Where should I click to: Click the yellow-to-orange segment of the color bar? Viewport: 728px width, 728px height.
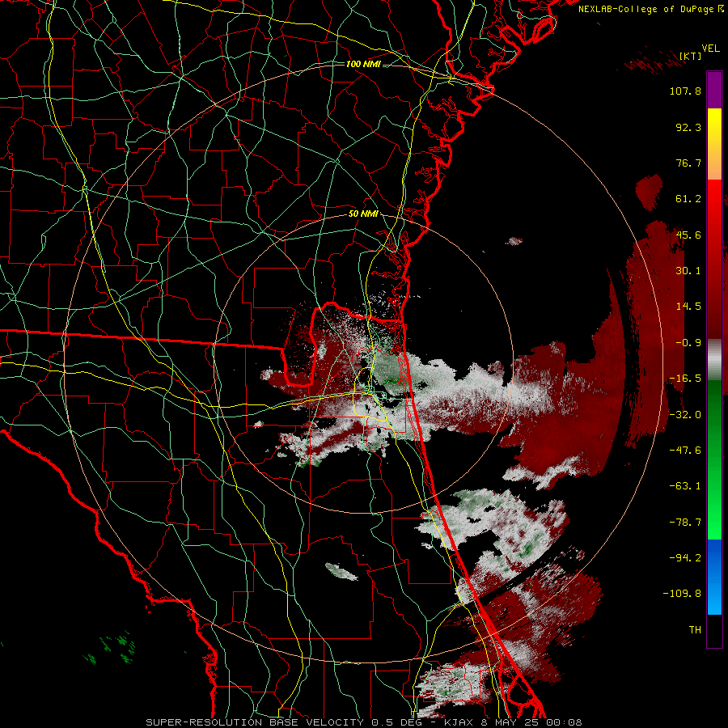pyautogui.click(x=714, y=144)
